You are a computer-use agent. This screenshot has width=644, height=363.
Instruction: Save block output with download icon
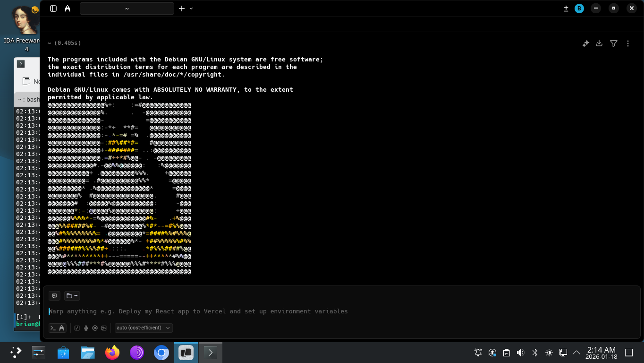599,43
